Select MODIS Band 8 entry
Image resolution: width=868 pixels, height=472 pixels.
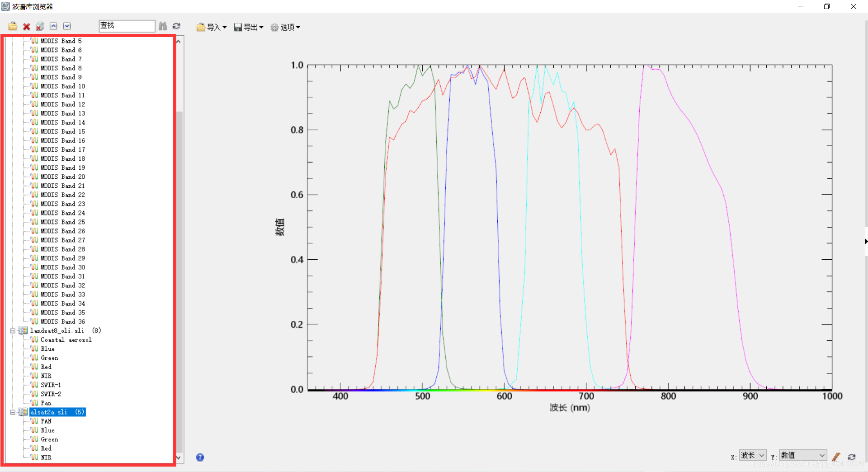point(61,68)
